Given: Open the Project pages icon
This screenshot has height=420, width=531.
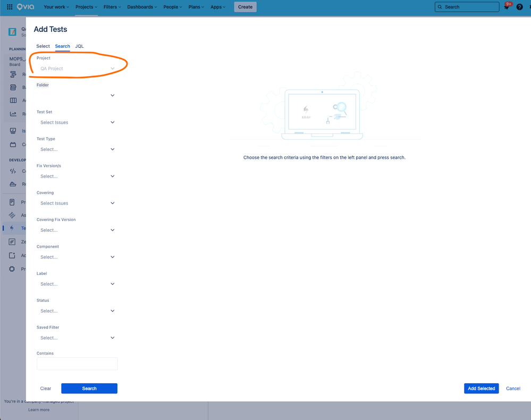Looking at the screenshot, I should point(12,202).
